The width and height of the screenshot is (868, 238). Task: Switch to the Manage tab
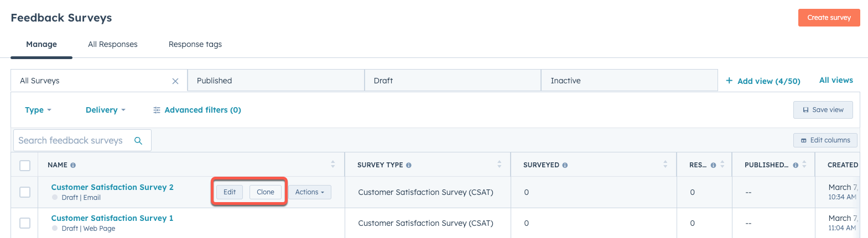pos(41,44)
